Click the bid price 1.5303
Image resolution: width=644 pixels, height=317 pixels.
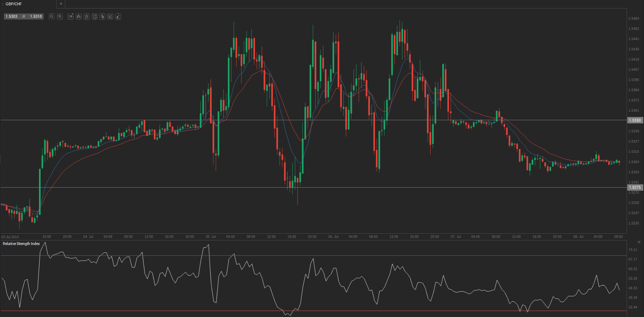click(x=12, y=17)
